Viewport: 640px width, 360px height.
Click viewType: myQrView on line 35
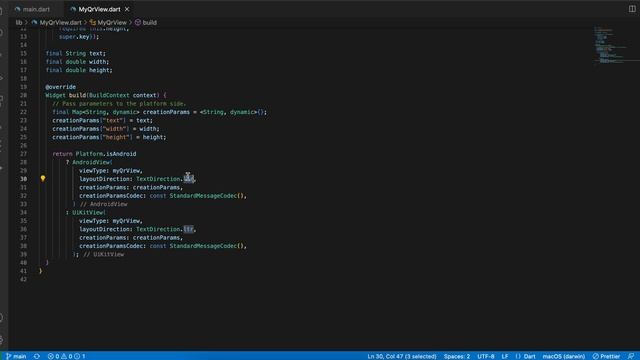111,220
